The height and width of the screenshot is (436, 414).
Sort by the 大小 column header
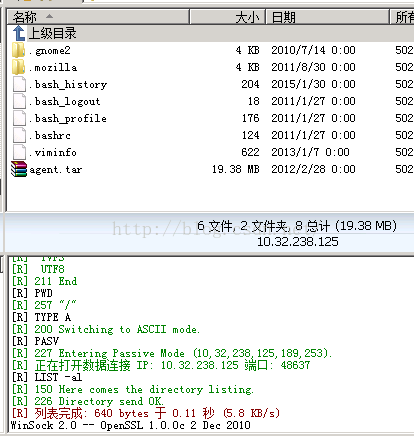(227, 17)
